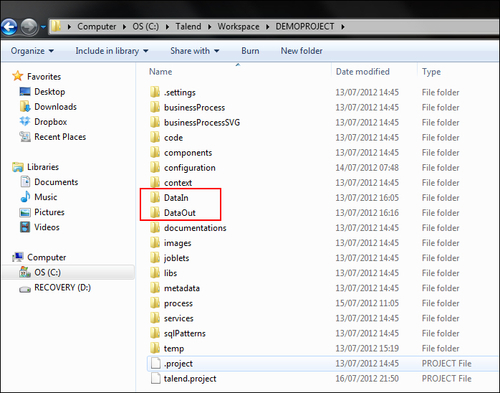This screenshot has width=500, height=393.
Task: Select the DataOut folder icon
Action: tap(155, 212)
